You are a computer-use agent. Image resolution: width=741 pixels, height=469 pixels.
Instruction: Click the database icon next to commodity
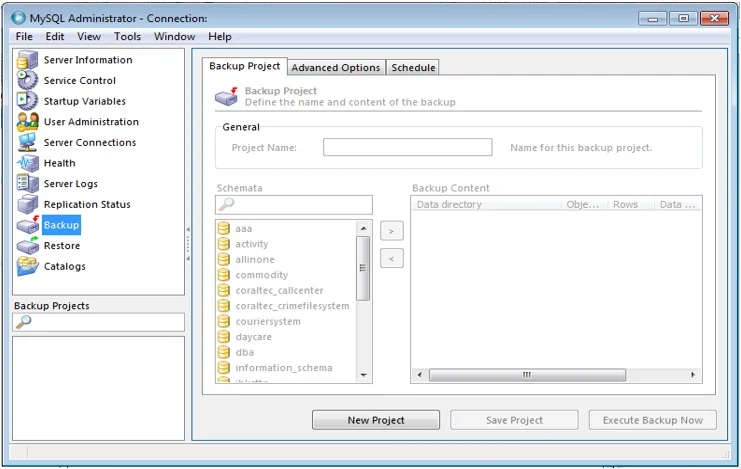point(224,275)
